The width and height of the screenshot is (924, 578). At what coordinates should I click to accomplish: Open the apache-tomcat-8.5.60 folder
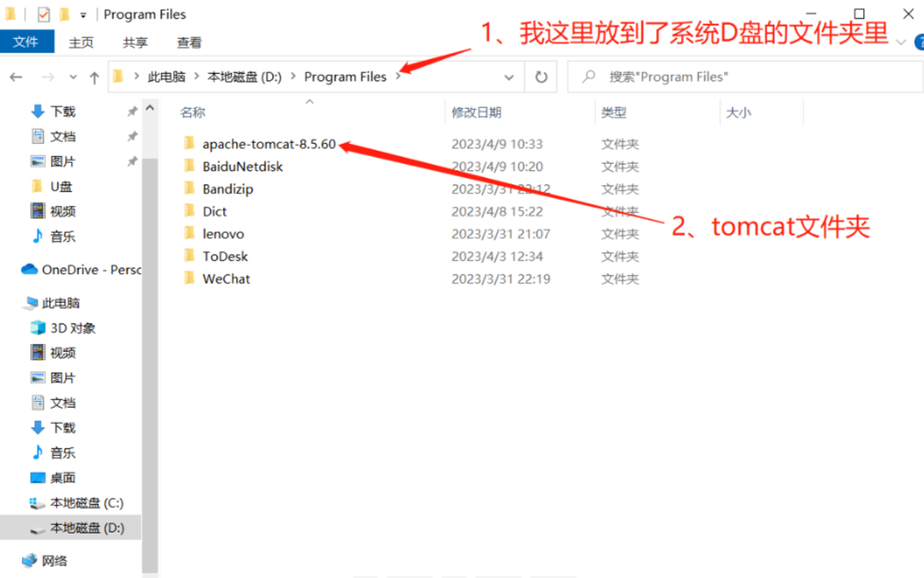click(x=269, y=144)
